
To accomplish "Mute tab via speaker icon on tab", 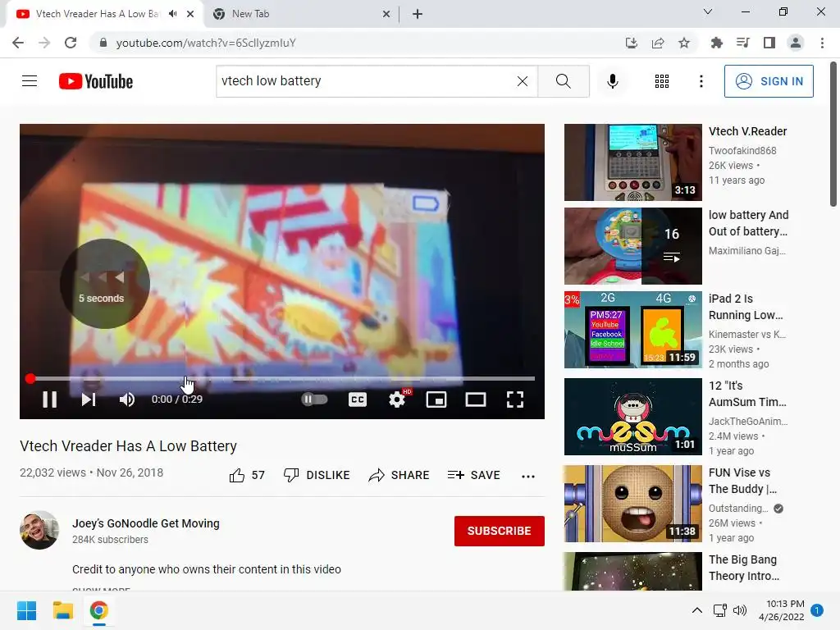I will point(172,14).
